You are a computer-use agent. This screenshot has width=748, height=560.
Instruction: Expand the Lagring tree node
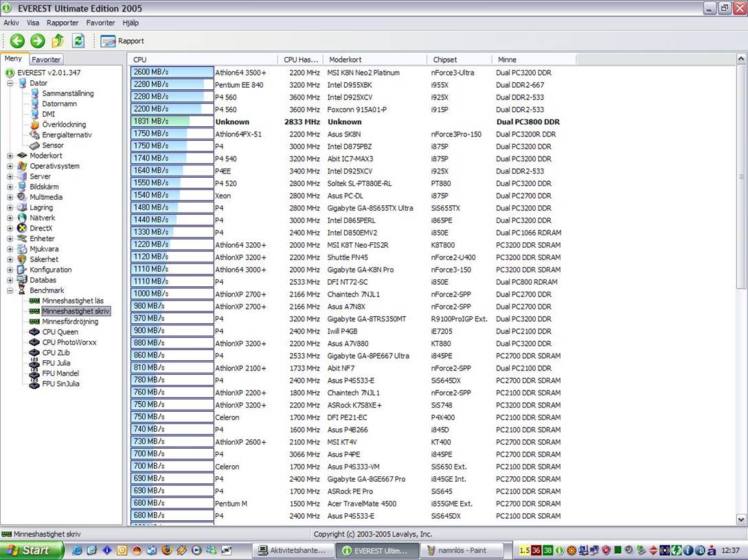(10, 207)
